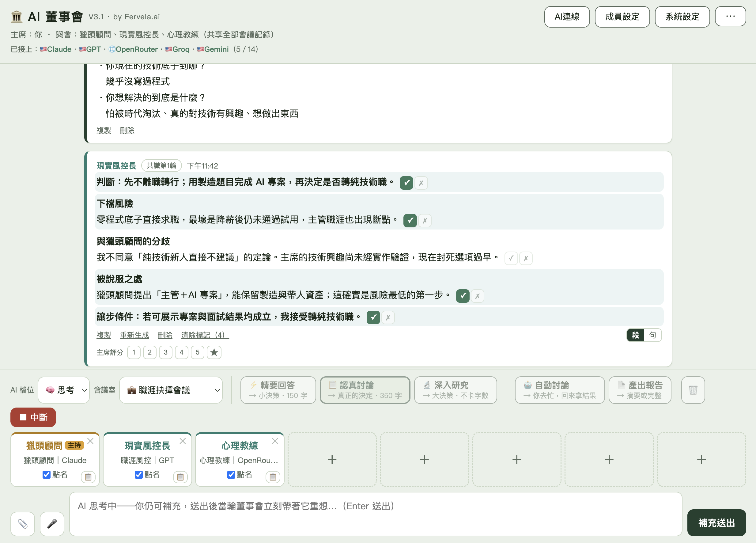Open the 職涯抉擇會議 meeting room dropdown
The height and width of the screenshot is (543, 756).
tap(171, 390)
